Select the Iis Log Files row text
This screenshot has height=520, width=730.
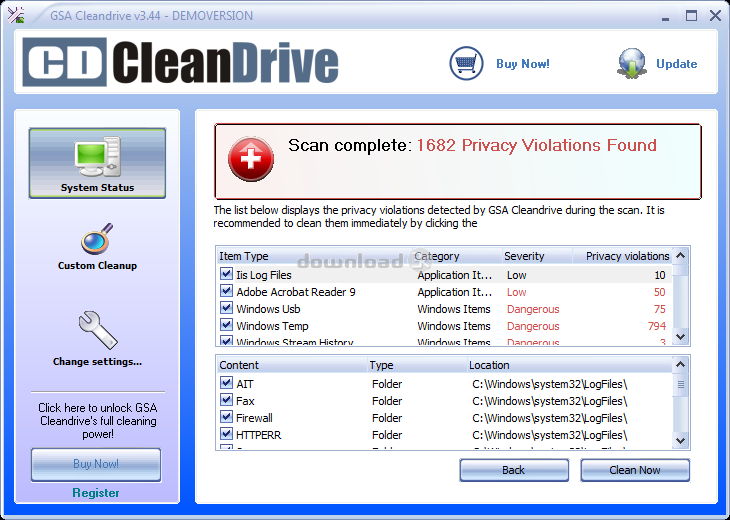(x=264, y=275)
